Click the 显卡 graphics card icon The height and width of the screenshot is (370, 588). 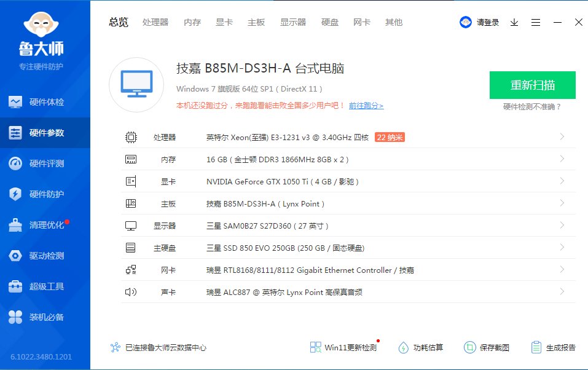click(x=131, y=181)
